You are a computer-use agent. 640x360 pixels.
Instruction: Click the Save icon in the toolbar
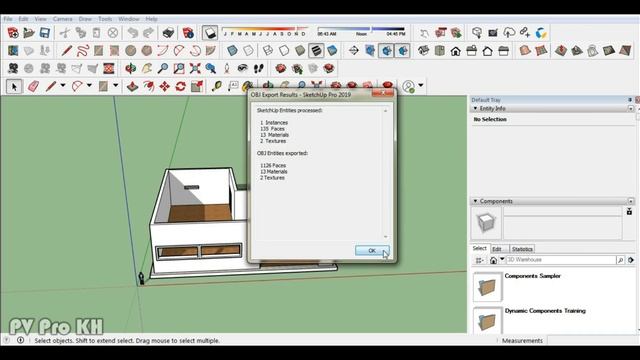pyautogui.click(x=44, y=33)
